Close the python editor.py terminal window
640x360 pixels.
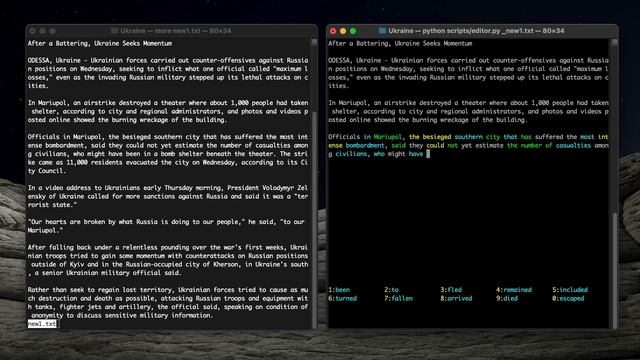(x=333, y=31)
